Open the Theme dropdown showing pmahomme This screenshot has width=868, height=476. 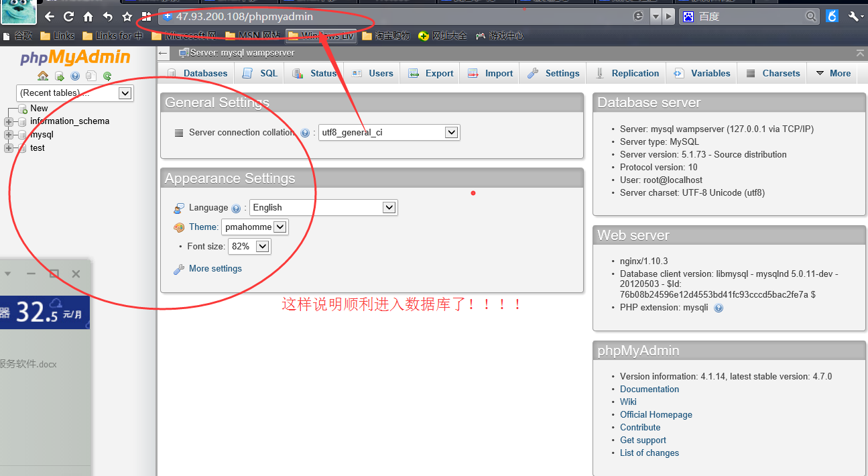pyautogui.click(x=255, y=227)
